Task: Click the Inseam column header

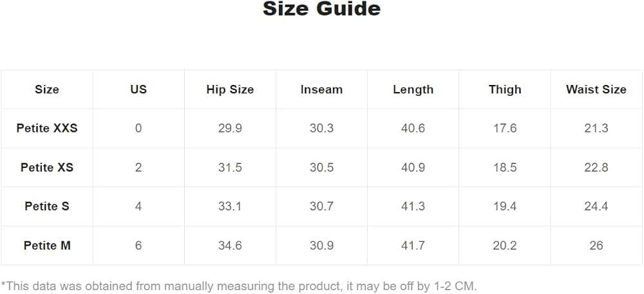Action: [321, 89]
